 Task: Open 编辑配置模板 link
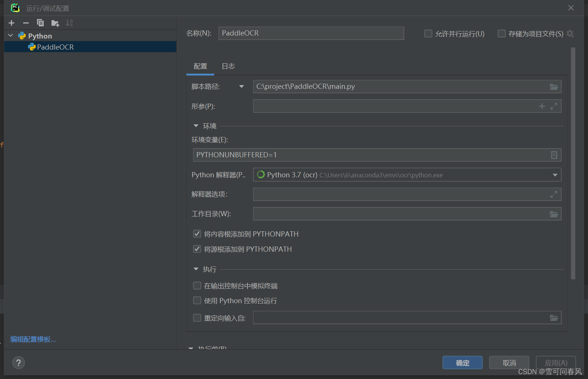pos(33,339)
